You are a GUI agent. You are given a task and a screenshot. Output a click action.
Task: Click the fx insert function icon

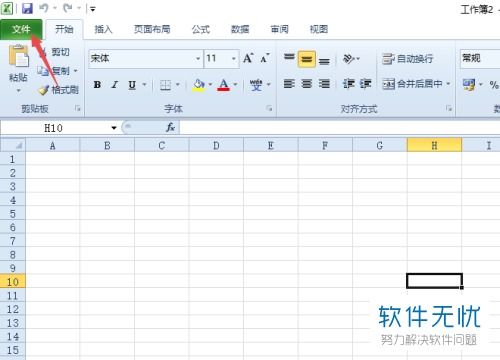click(171, 128)
